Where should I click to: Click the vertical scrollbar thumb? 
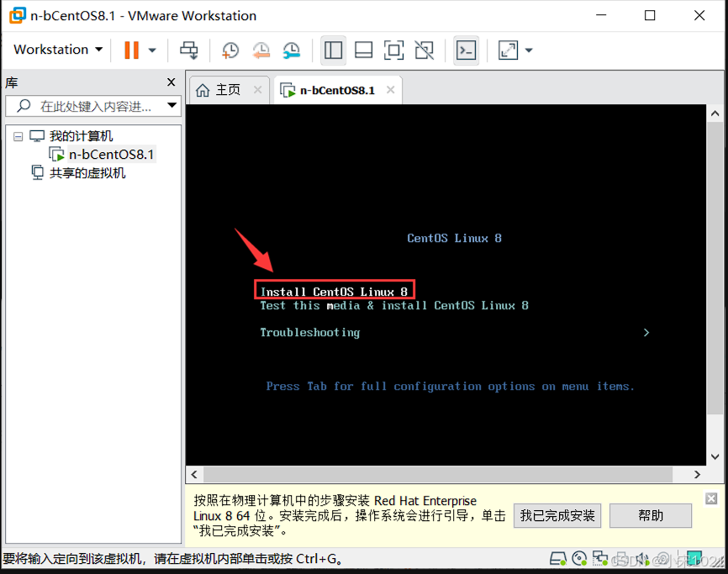[x=715, y=268]
